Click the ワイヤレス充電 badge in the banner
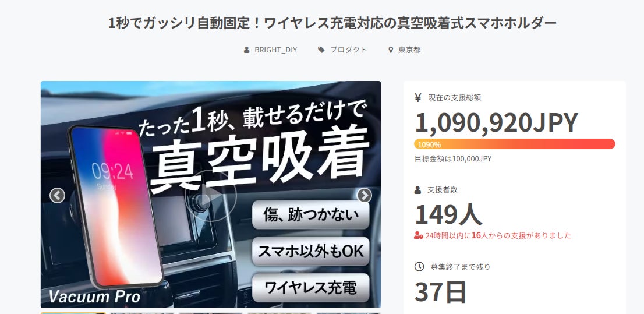The width and height of the screenshot is (644, 314). click(310, 288)
